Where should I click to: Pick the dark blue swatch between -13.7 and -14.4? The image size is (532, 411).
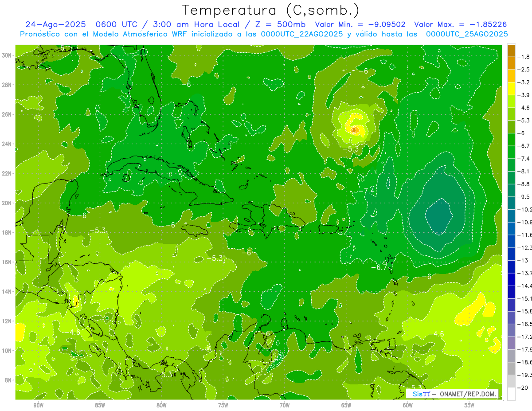click(511, 279)
